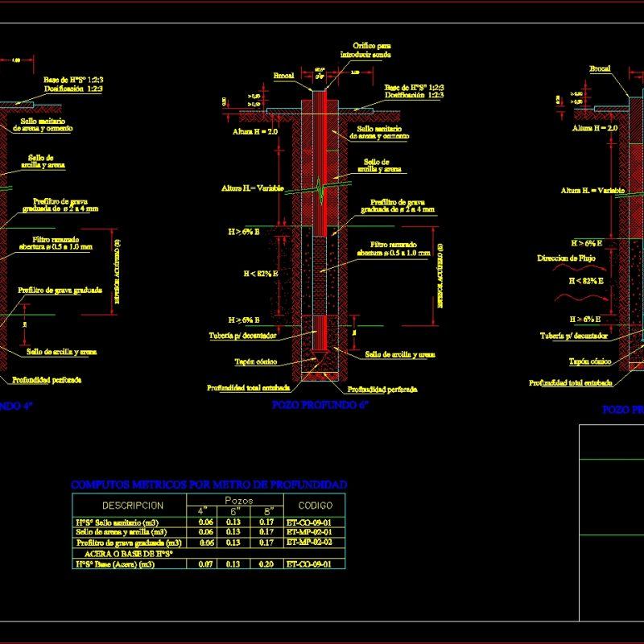This screenshot has width=644, height=644.
Task: Select the table title COMPUTOS METRICOS POR METRO DE PROFUNDIDAD
Action: click(209, 484)
